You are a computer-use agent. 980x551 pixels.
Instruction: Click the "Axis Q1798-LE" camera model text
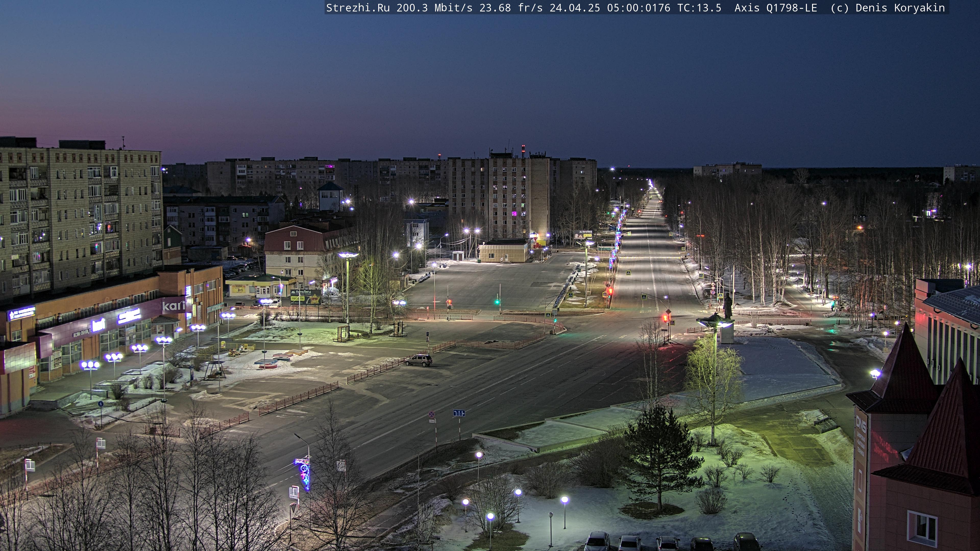tap(776, 8)
